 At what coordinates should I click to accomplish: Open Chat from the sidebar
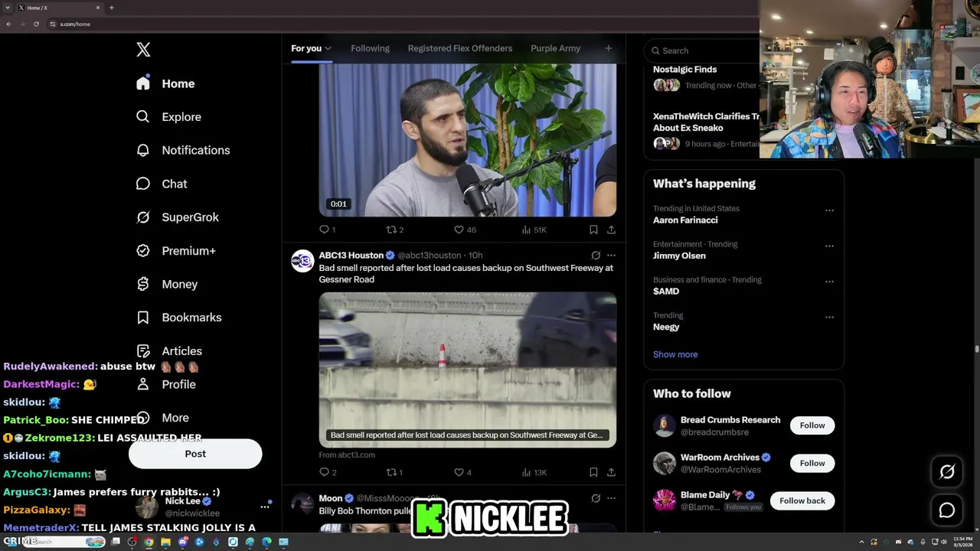(x=162, y=184)
